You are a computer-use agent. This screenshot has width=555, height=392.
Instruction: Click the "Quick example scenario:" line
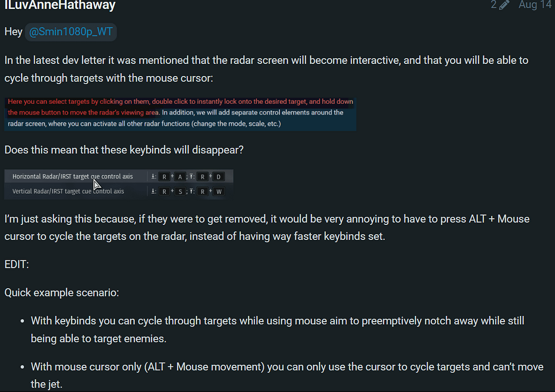click(x=62, y=292)
